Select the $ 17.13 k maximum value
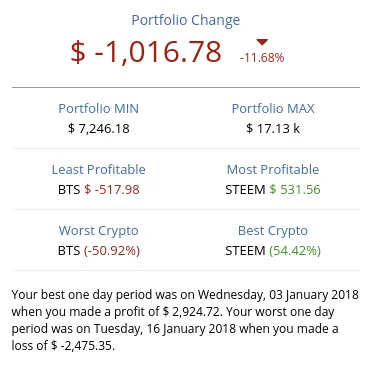 point(273,128)
